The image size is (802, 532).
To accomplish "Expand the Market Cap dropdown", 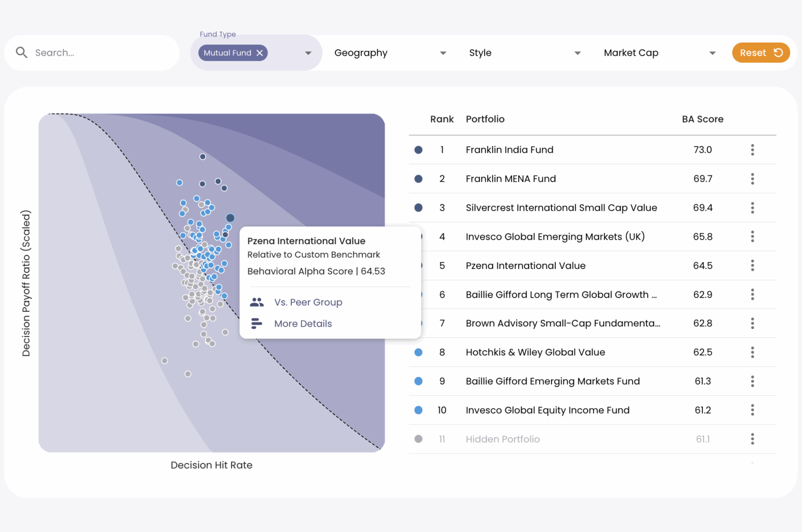I will 660,53.
